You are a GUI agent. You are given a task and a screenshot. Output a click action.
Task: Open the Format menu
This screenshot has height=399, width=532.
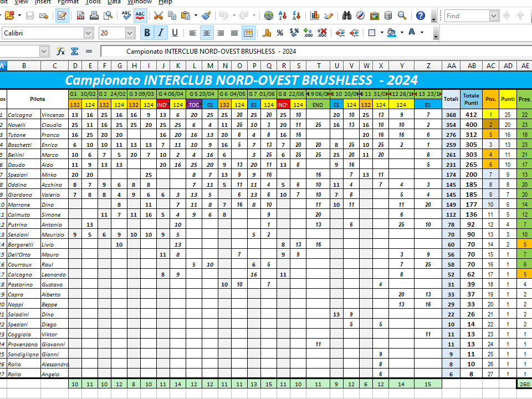68,2
